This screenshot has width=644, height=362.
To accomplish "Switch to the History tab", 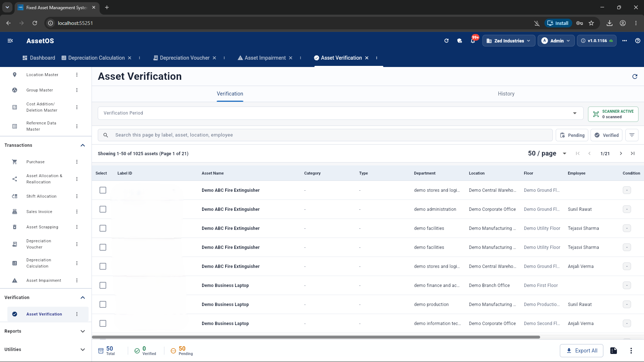I will point(506,94).
